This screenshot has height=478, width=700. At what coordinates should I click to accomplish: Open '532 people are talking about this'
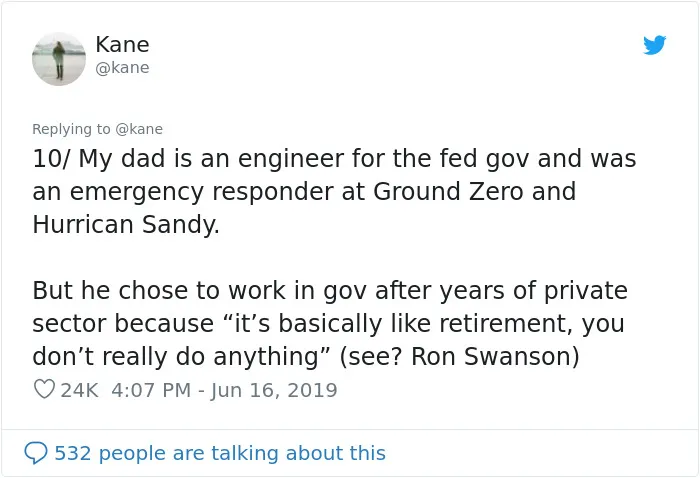220,453
